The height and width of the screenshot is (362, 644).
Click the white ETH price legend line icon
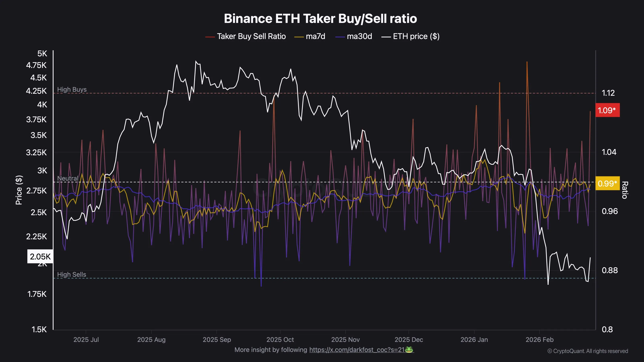[x=386, y=36]
